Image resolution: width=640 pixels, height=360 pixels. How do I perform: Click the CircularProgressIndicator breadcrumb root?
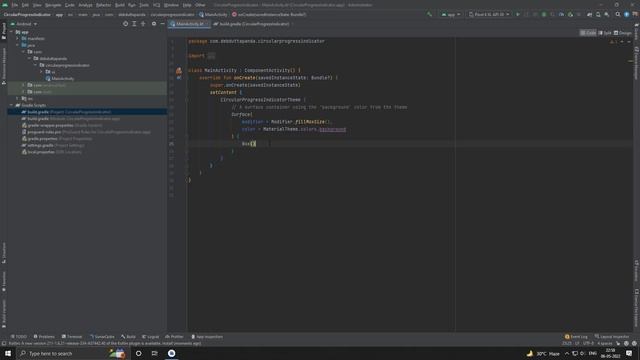tap(27, 14)
